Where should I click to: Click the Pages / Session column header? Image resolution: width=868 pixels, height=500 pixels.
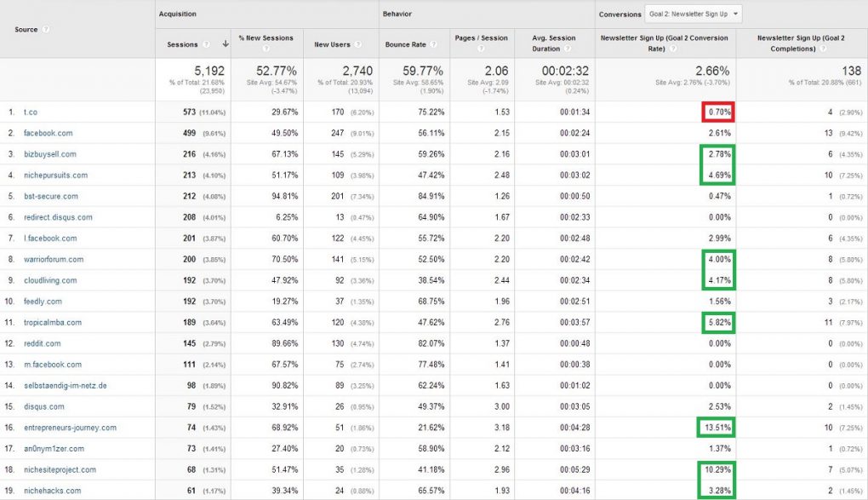[481, 37]
